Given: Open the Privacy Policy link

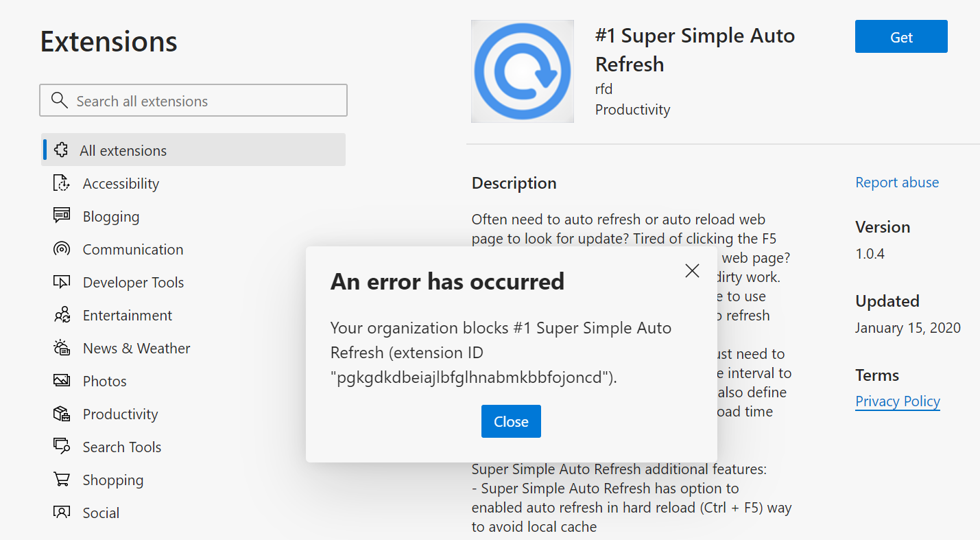Looking at the screenshot, I should 898,401.
